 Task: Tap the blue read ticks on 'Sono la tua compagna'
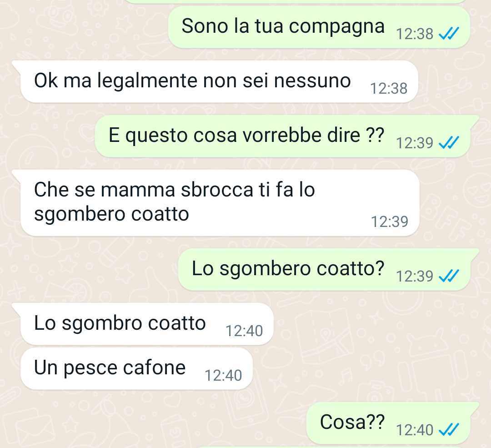(449, 33)
